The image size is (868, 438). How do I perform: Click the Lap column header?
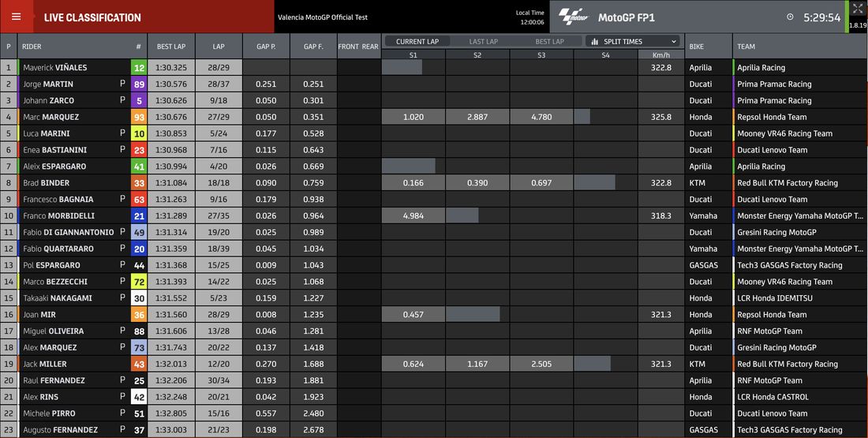[219, 47]
